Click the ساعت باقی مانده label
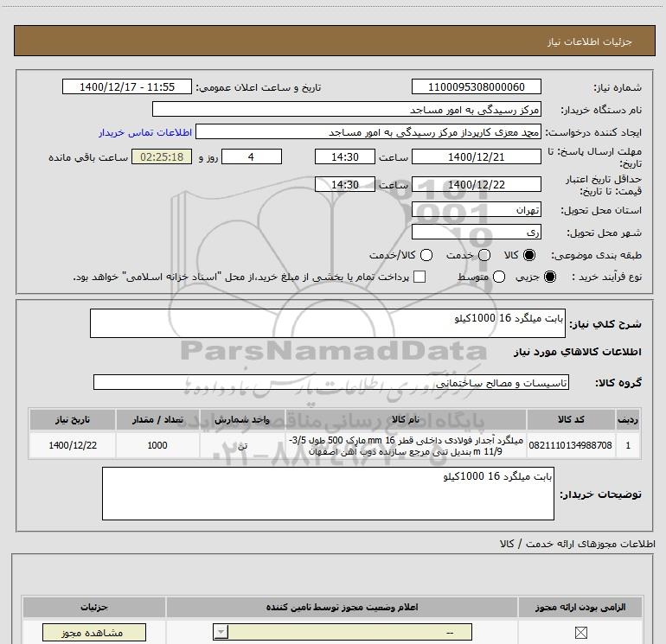Viewport: 666px width, 644px height. 88,157
